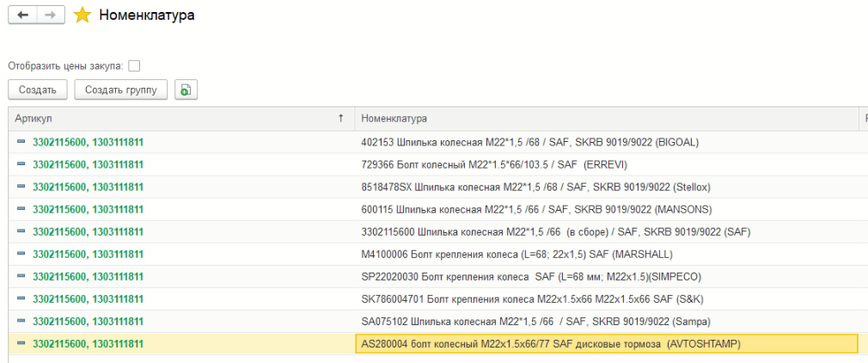The width and height of the screenshot is (868, 363).
Task: Select SP22020030 Болт крепления колеса (SIMPECO)
Action: [606, 276]
